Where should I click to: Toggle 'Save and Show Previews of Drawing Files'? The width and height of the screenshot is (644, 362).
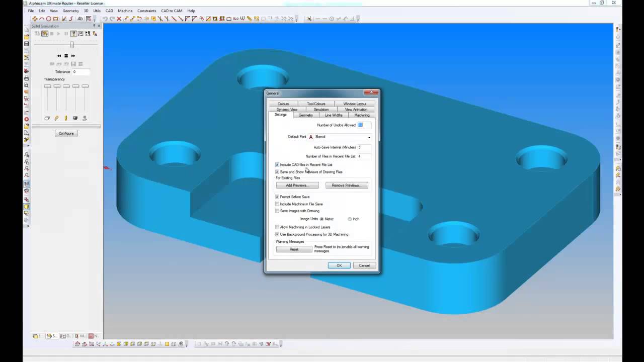277,172
